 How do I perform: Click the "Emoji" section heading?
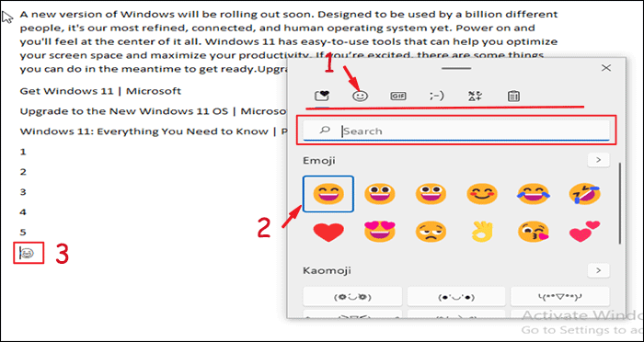(x=319, y=160)
